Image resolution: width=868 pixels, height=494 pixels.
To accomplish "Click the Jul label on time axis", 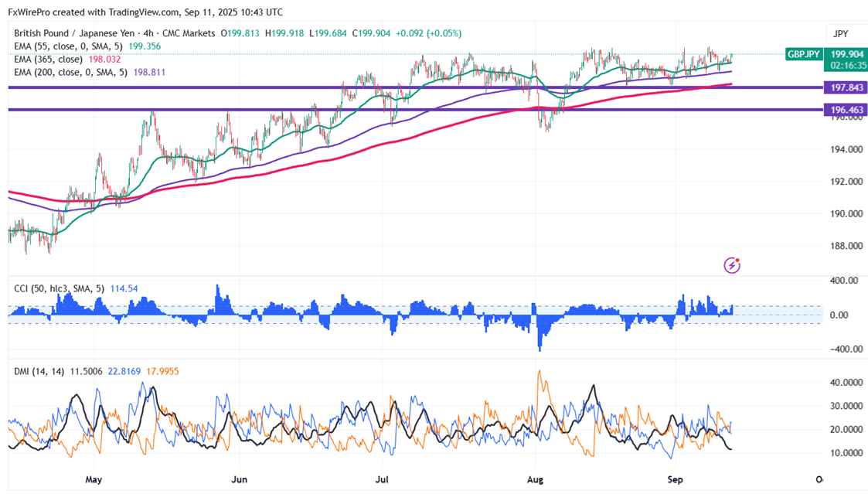I will tap(382, 479).
